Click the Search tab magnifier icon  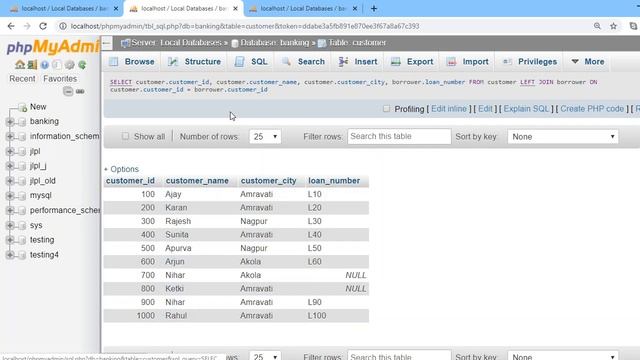click(287, 62)
